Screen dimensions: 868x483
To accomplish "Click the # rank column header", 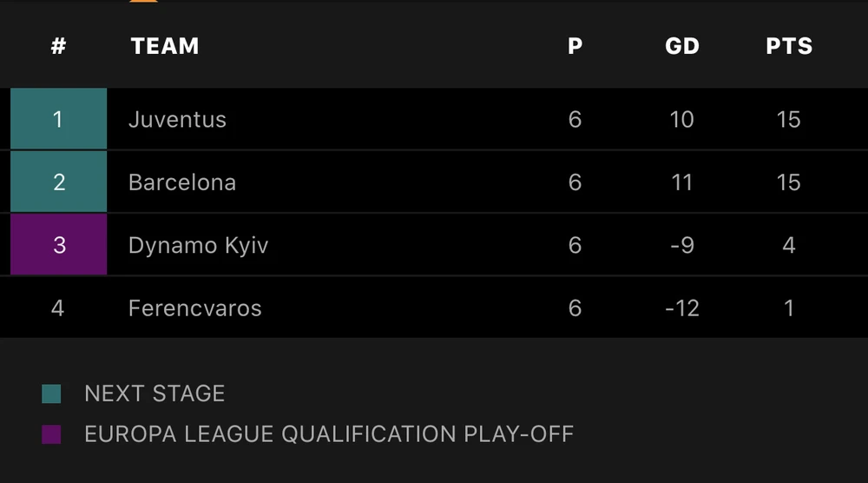I will click(58, 46).
